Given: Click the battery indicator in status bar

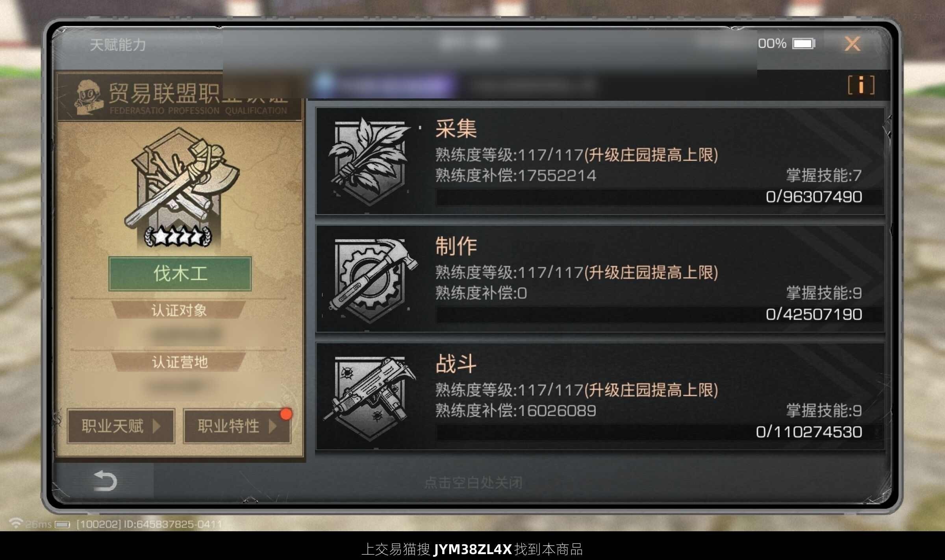Looking at the screenshot, I should tap(804, 43).
